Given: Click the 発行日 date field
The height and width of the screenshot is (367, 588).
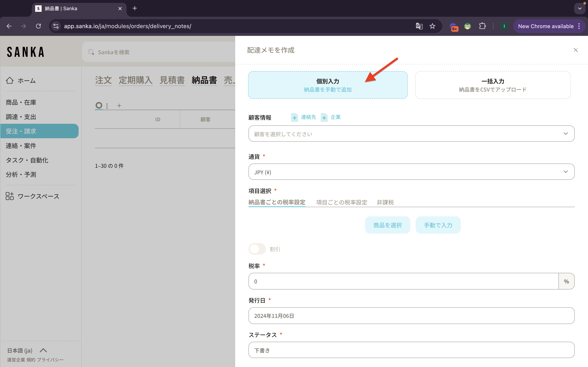Looking at the screenshot, I should (411, 316).
